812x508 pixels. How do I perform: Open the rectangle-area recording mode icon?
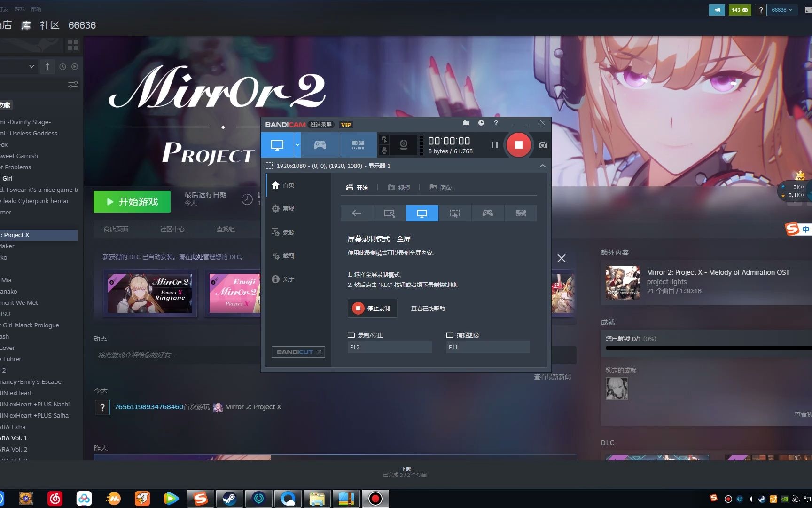(x=389, y=213)
